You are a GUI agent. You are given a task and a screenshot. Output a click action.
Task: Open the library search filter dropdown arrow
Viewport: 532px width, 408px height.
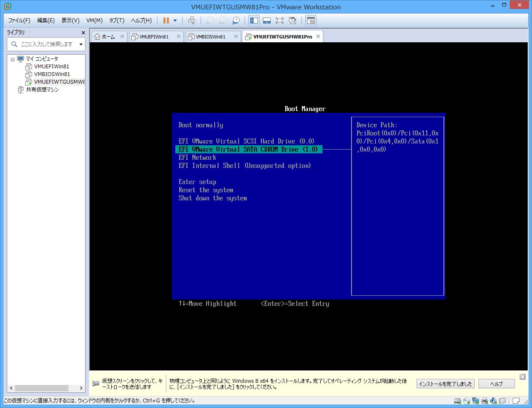(x=81, y=44)
